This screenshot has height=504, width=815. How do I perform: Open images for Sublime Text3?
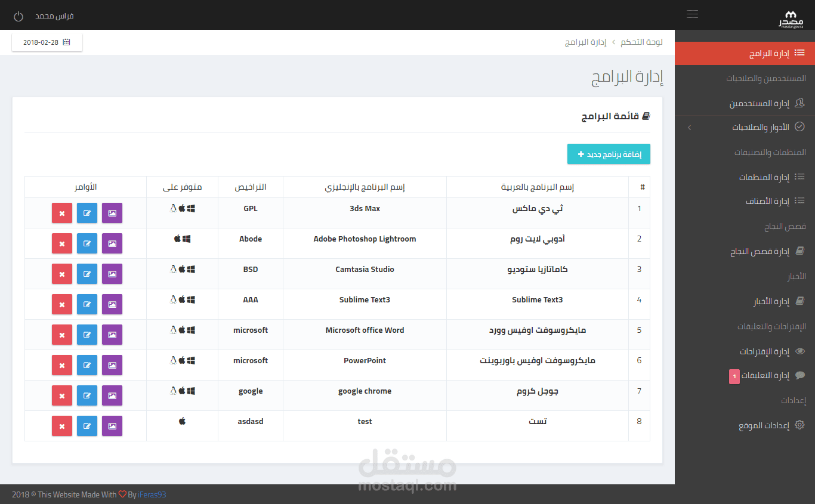pos(112,304)
